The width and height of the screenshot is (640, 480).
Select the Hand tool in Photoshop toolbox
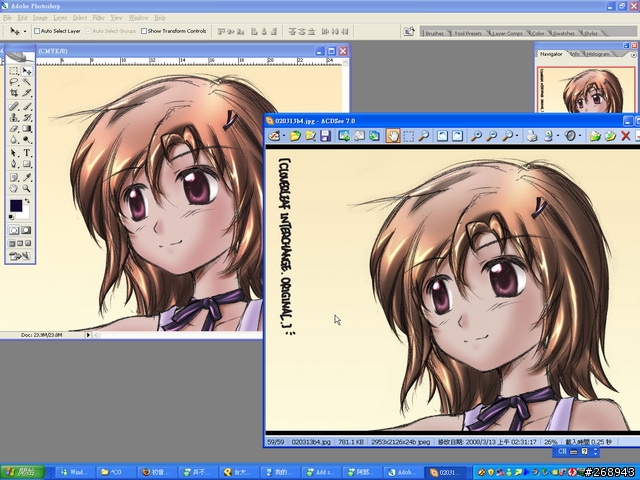click(13, 189)
